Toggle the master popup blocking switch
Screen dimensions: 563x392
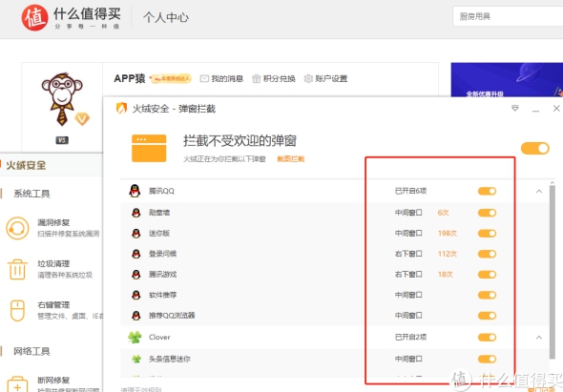pos(534,148)
